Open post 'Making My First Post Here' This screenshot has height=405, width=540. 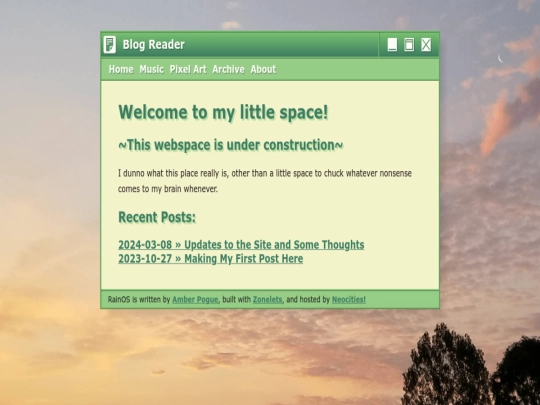coord(211,259)
